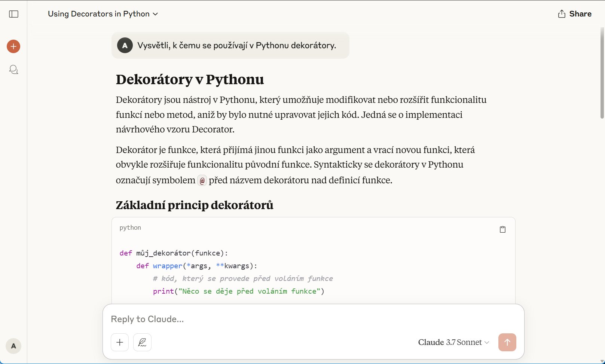Select the user message 'Vysvětli, k čemu...'
This screenshot has height=364, width=605.
pos(236,46)
